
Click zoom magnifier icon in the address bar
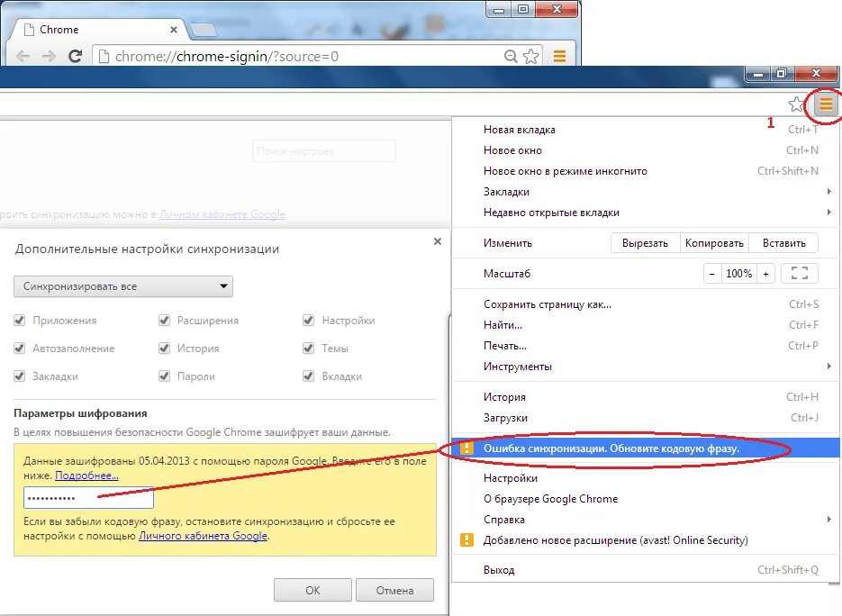(511, 56)
